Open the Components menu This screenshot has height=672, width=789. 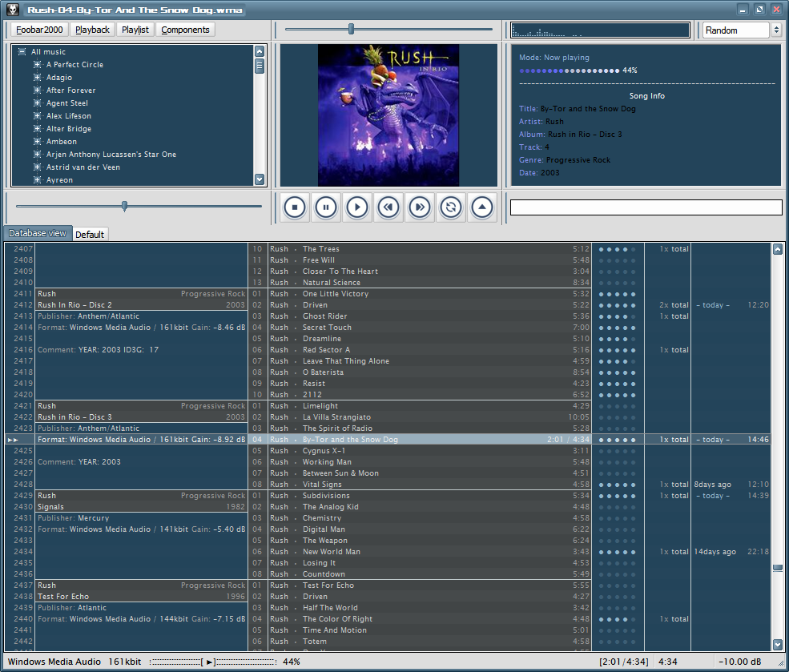[x=185, y=30]
